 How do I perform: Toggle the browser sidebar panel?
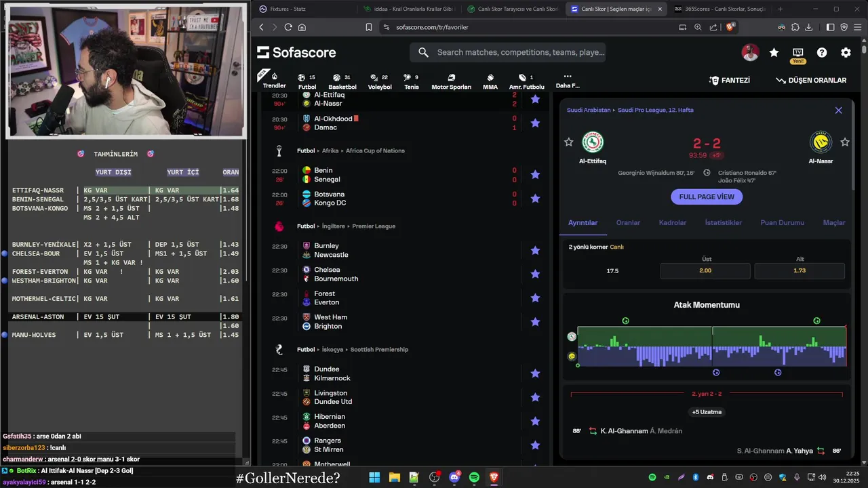[x=831, y=27]
